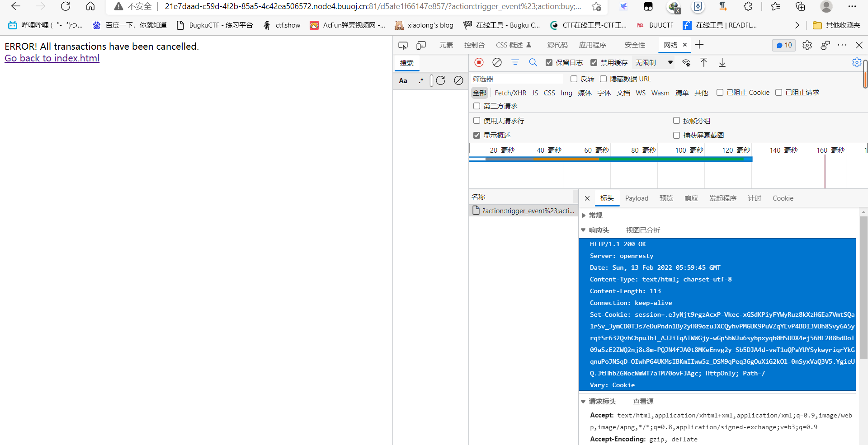This screenshot has width=868, height=445.
Task: Open the browser profile avatar
Action: point(826,6)
